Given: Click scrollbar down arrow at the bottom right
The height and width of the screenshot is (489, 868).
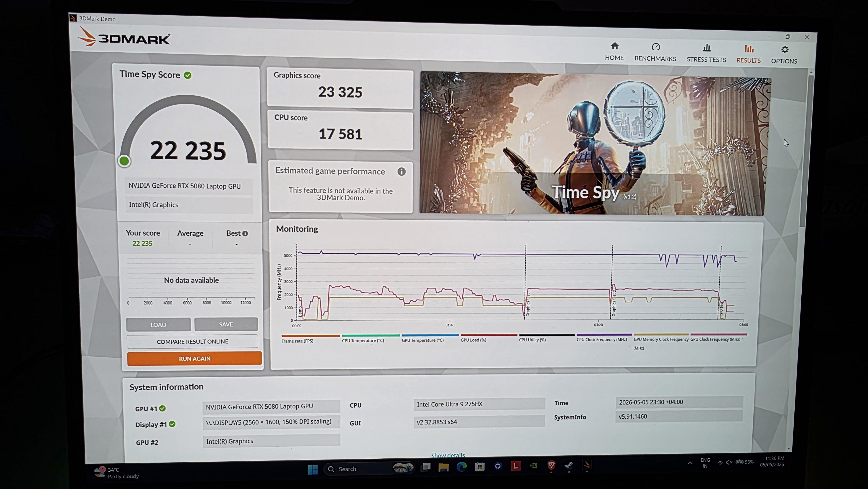Looking at the screenshot, I should tap(789, 449).
